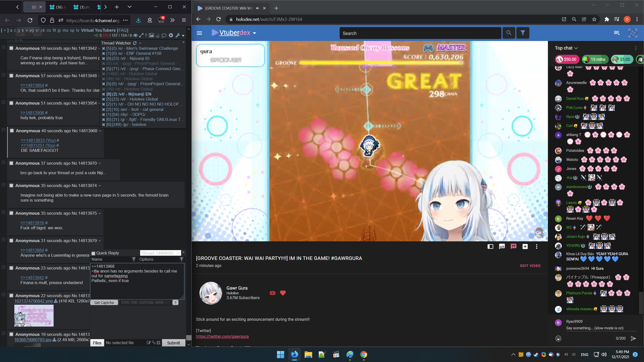Open the search filter funnel icon
The height and width of the screenshot is (362, 644).
[523, 33]
